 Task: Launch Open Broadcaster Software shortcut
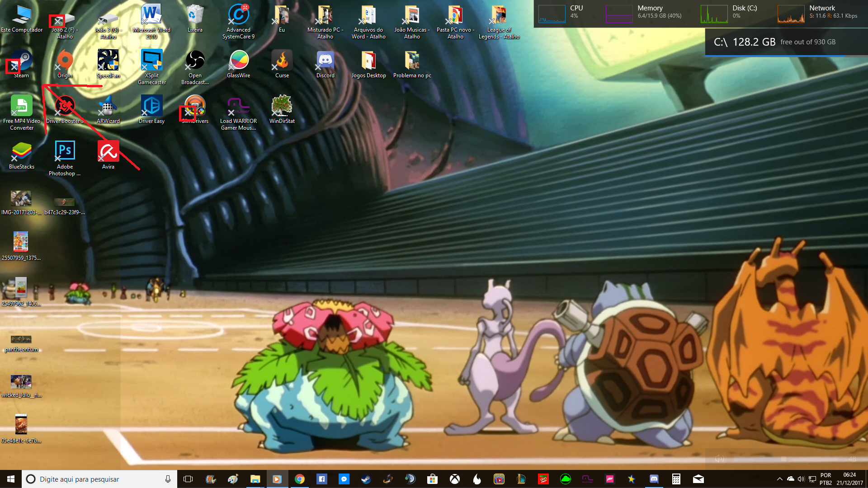195,67
